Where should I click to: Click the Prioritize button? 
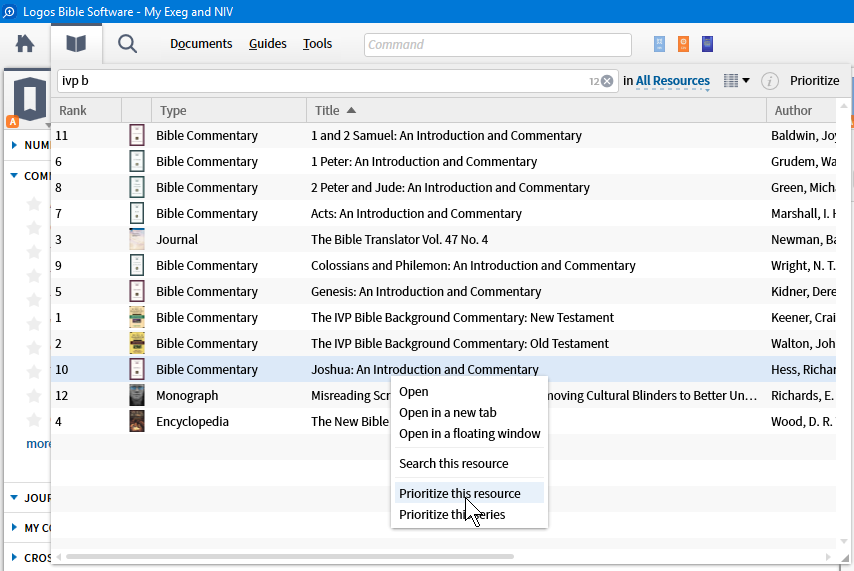tap(814, 81)
